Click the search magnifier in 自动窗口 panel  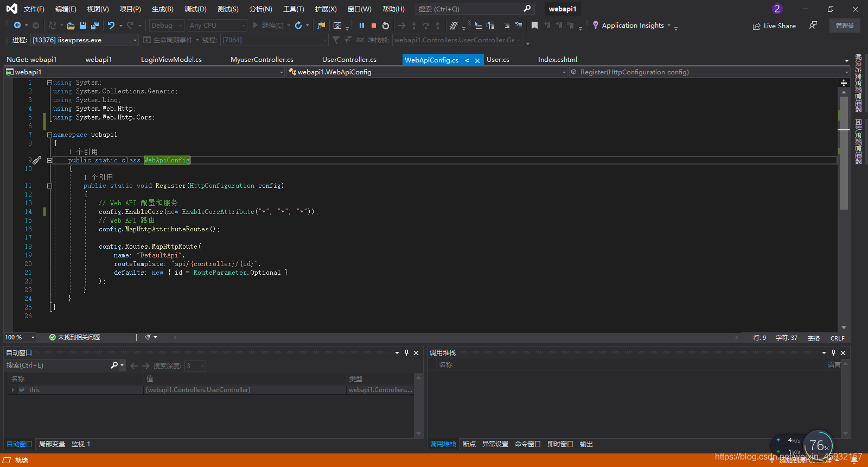click(x=114, y=365)
